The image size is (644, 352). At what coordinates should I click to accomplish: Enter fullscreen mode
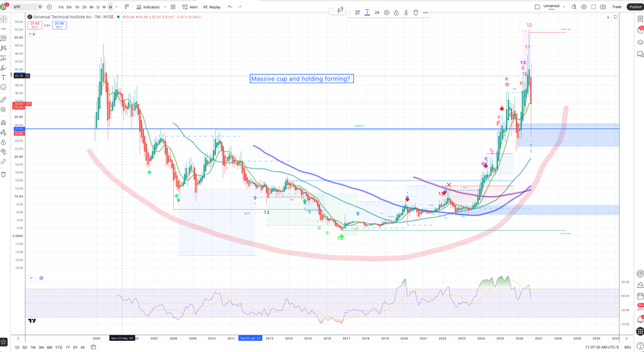[x=594, y=7]
